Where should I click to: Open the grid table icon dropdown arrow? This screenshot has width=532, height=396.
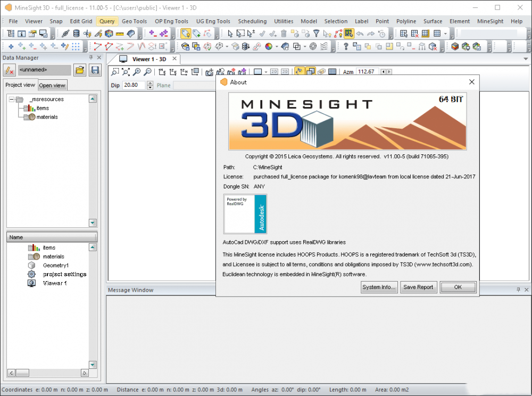[x=445, y=34]
